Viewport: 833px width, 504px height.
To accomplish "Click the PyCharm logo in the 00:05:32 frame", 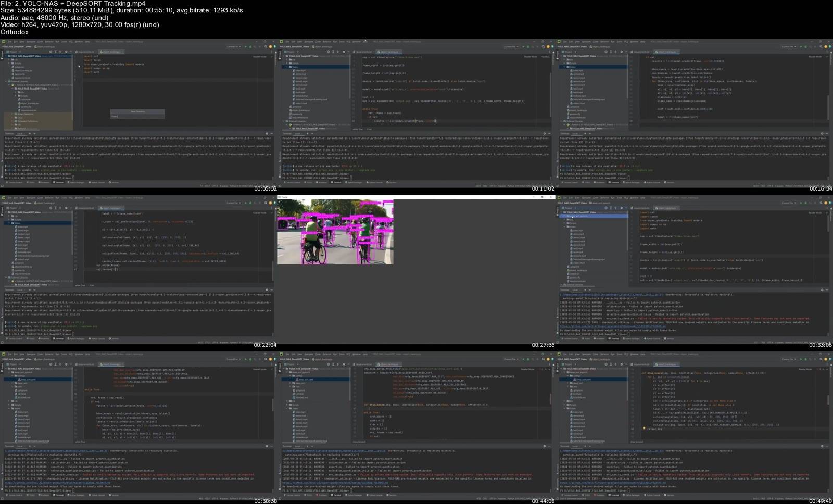I will pos(4,42).
